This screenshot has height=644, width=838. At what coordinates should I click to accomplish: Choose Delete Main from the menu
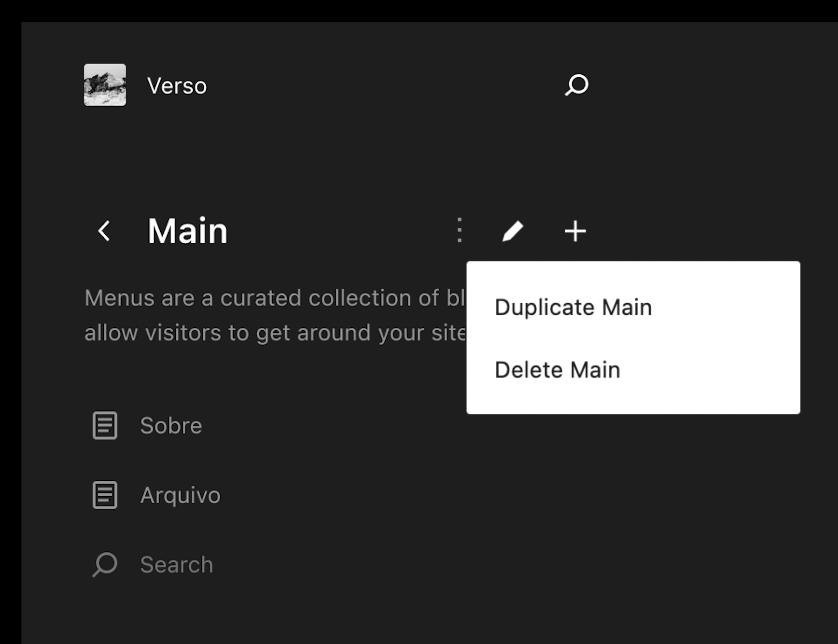click(558, 370)
